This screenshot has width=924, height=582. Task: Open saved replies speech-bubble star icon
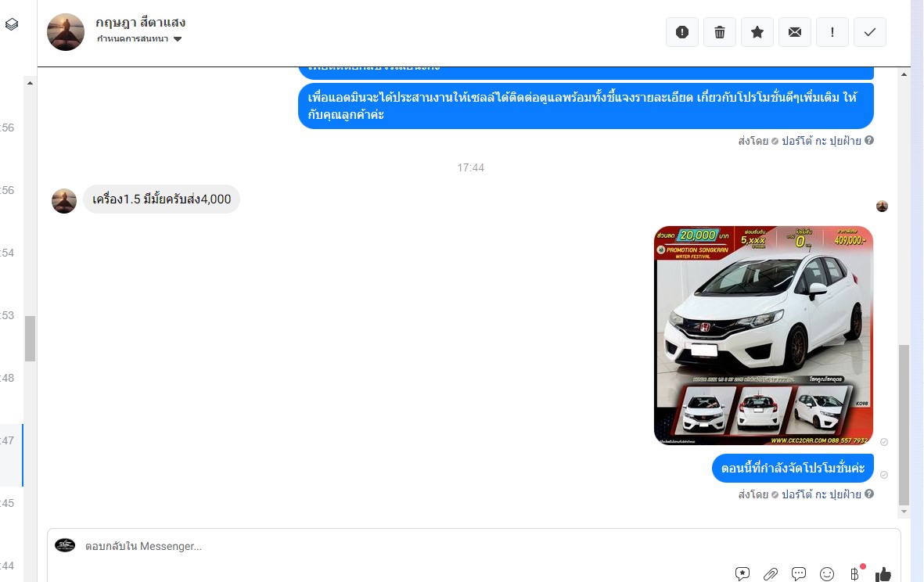[742, 573]
